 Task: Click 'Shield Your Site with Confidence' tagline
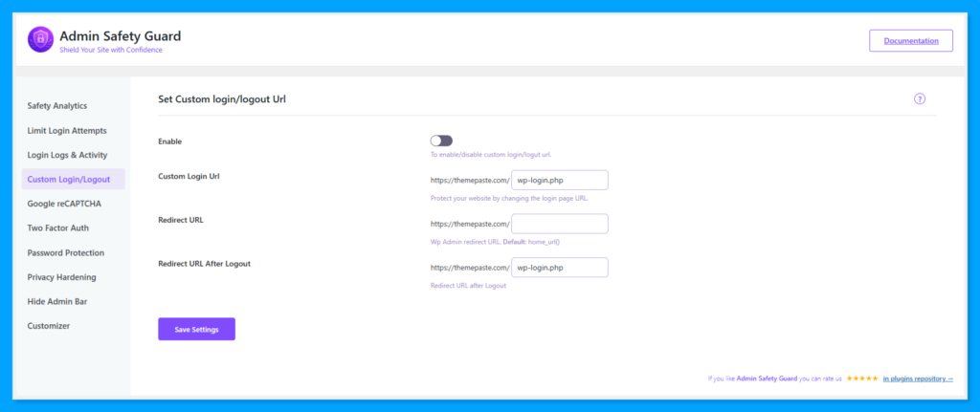pyautogui.click(x=111, y=50)
